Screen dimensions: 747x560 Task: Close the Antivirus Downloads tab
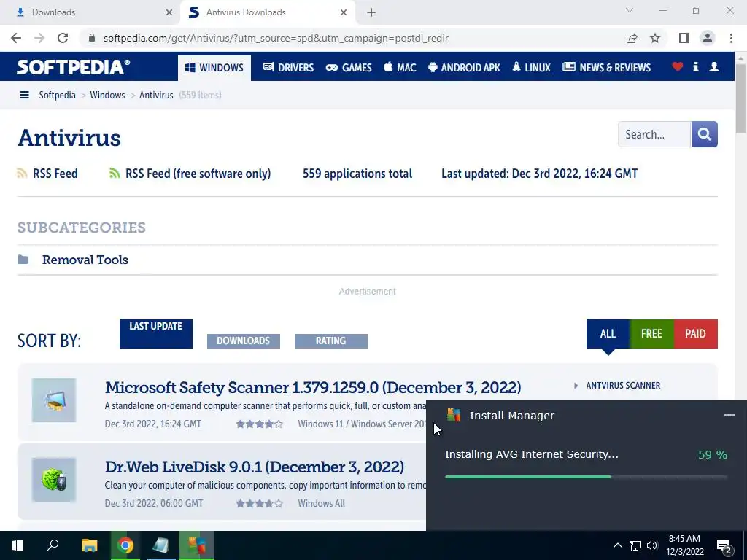pos(344,12)
